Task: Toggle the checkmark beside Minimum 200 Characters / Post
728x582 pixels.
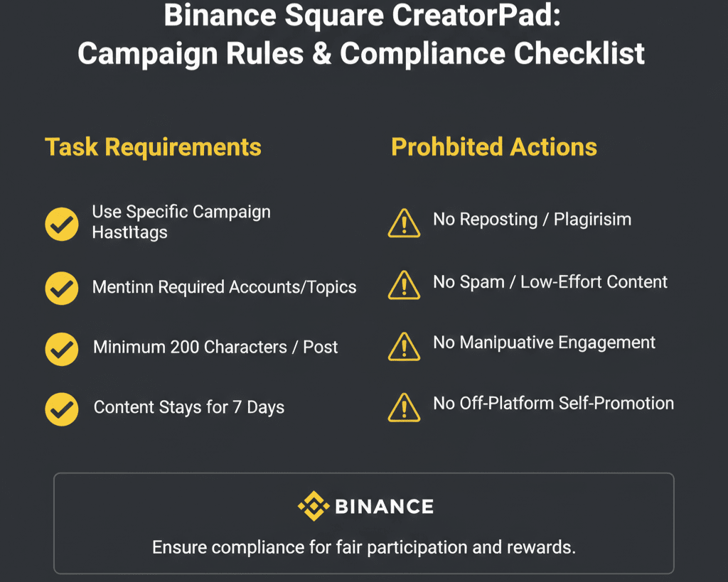Action: tap(62, 348)
